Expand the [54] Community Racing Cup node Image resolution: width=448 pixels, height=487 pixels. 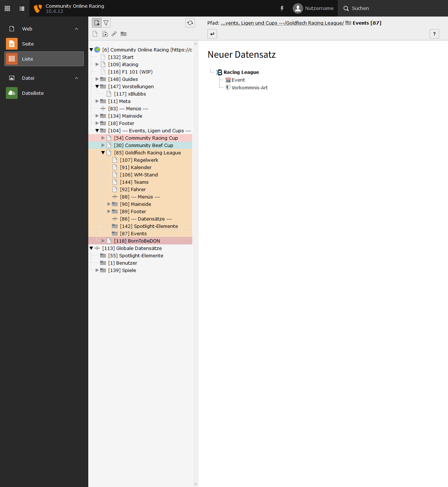point(103,138)
